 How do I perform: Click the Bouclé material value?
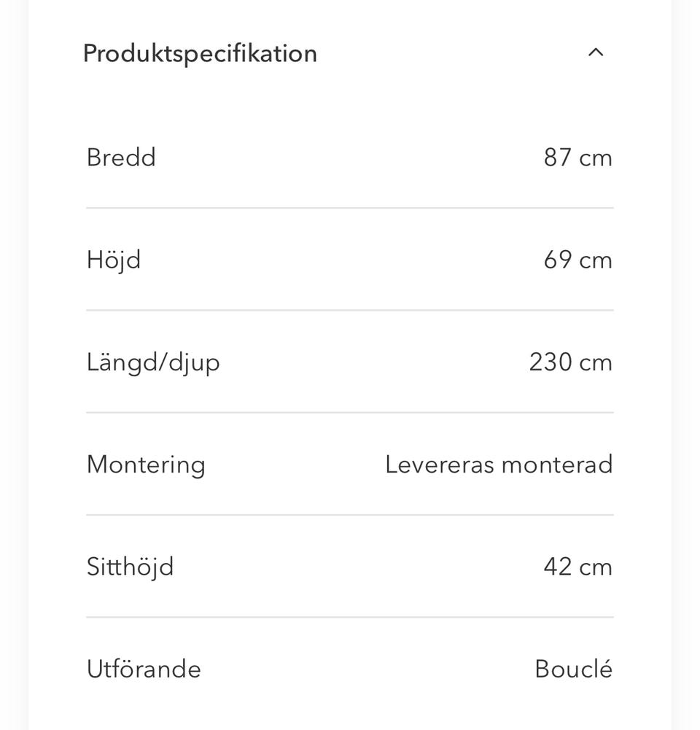click(x=573, y=669)
